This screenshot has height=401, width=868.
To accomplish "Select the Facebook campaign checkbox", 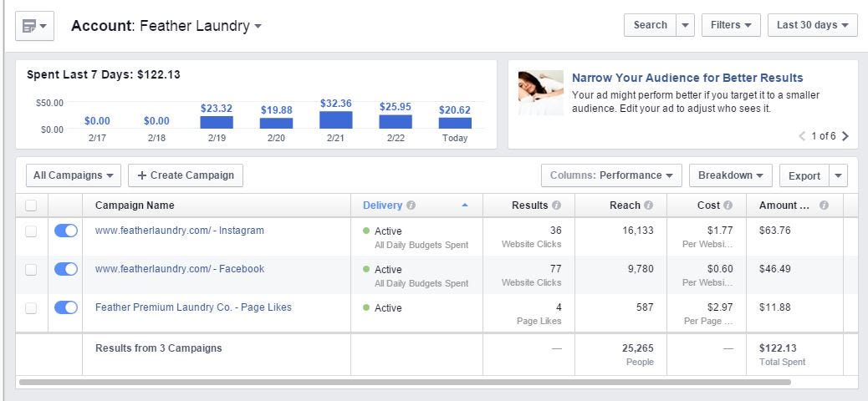I will [31, 269].
